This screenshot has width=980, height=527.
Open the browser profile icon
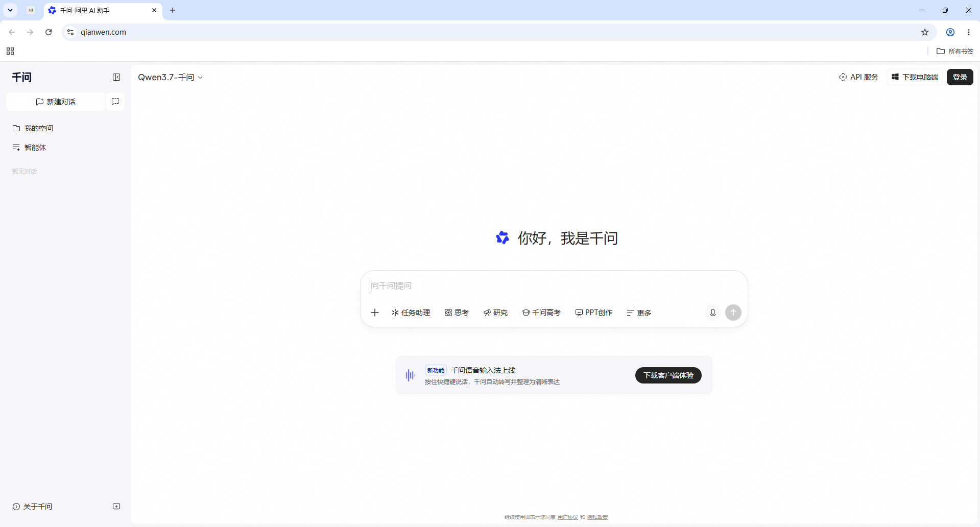click(x=950, y=32)
